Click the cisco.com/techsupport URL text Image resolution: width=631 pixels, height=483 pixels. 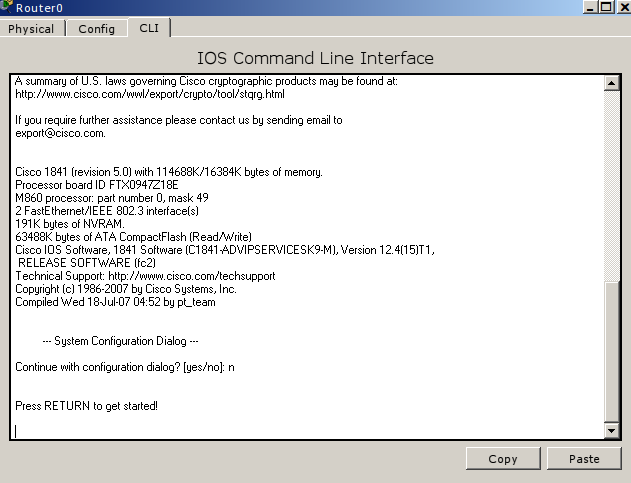pyautogui.click(x=192, y=276)
